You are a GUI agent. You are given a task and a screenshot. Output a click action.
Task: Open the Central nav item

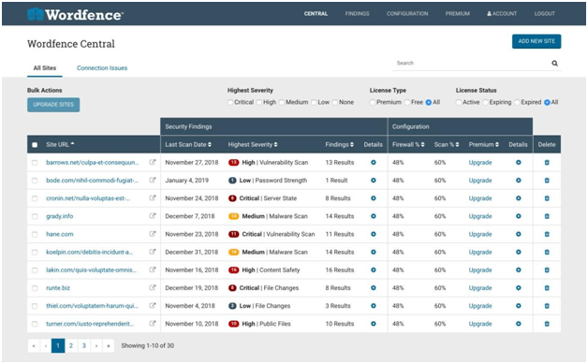316,13
